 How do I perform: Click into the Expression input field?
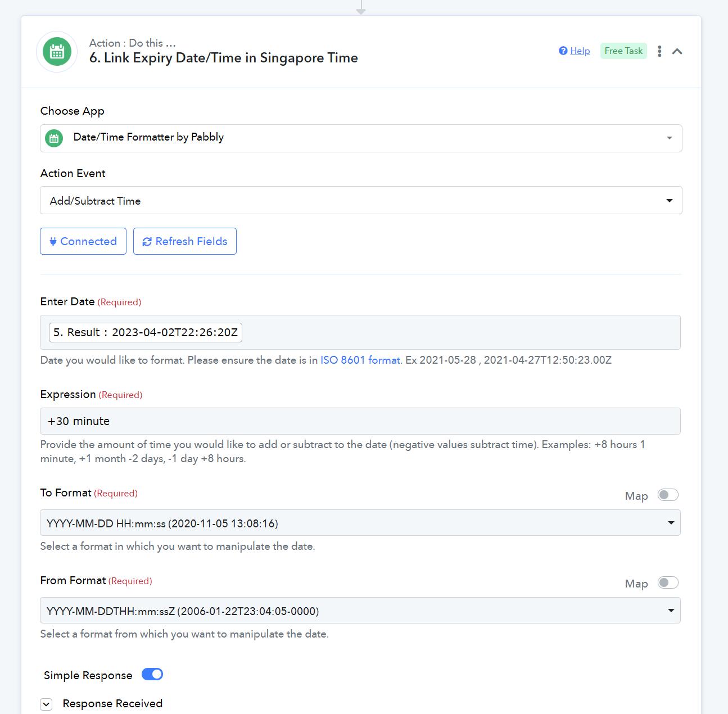pyautogui.click(x=360, y=421)
